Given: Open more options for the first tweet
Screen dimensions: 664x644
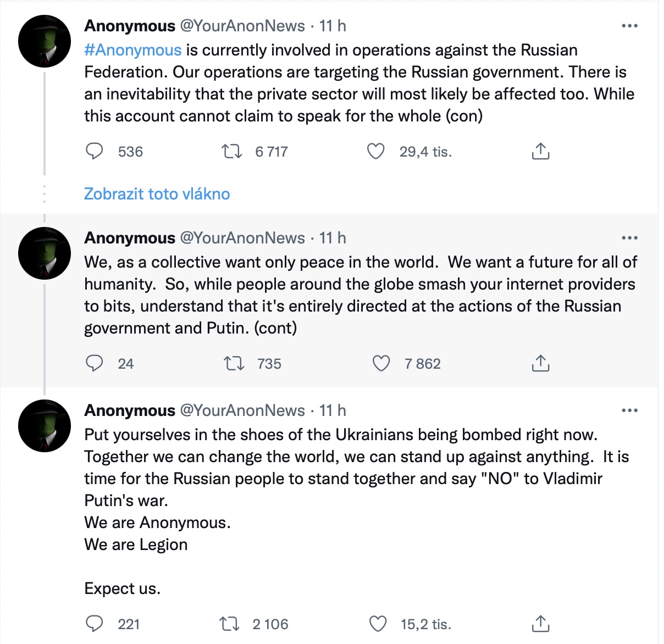Looking at the screenshot, I should [x=629, y=26].
